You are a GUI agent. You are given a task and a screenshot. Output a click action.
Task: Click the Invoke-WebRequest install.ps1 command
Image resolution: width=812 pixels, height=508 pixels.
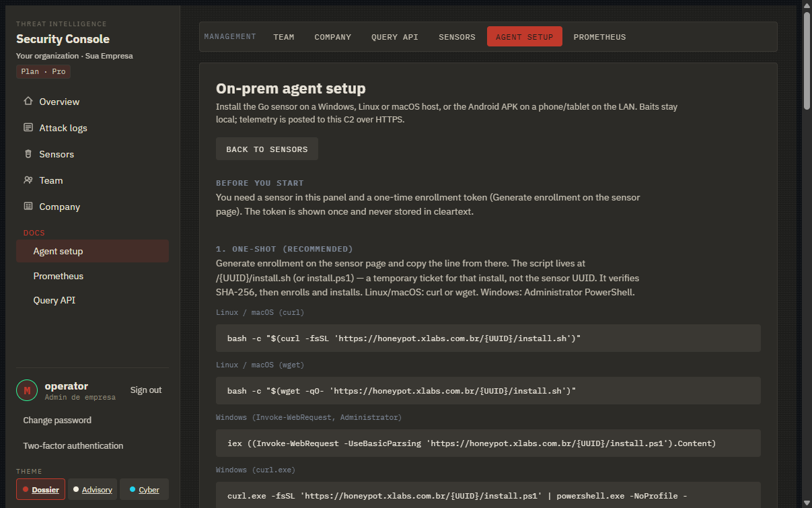coord(488,443)
